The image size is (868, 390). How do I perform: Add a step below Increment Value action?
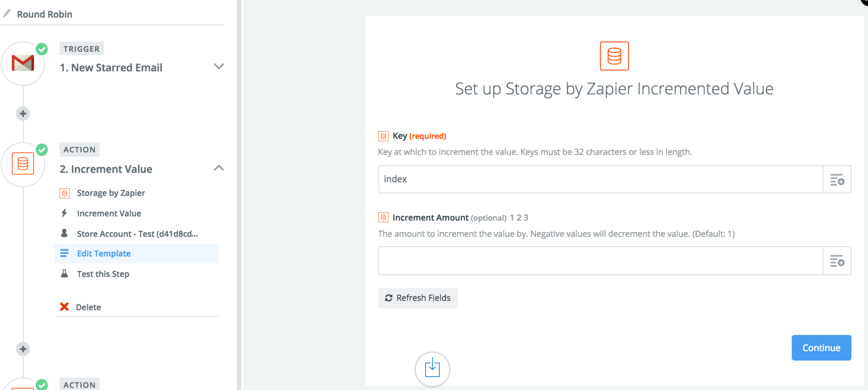point(23,349)
